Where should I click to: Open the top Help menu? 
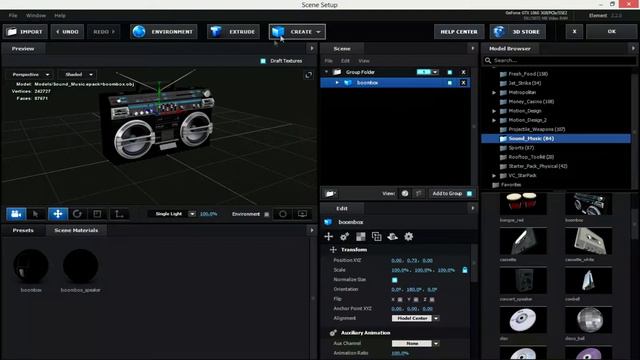(x=60, y=16)
